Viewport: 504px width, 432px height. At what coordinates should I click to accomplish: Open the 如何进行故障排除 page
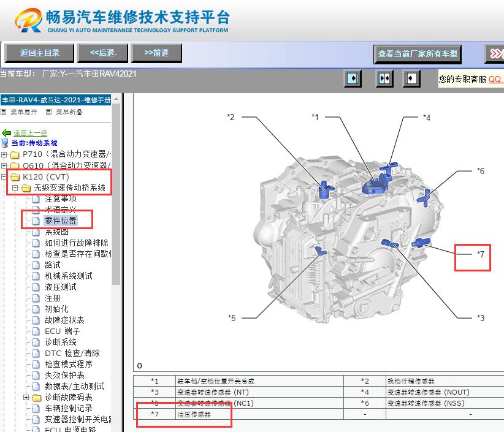[77, 243]
